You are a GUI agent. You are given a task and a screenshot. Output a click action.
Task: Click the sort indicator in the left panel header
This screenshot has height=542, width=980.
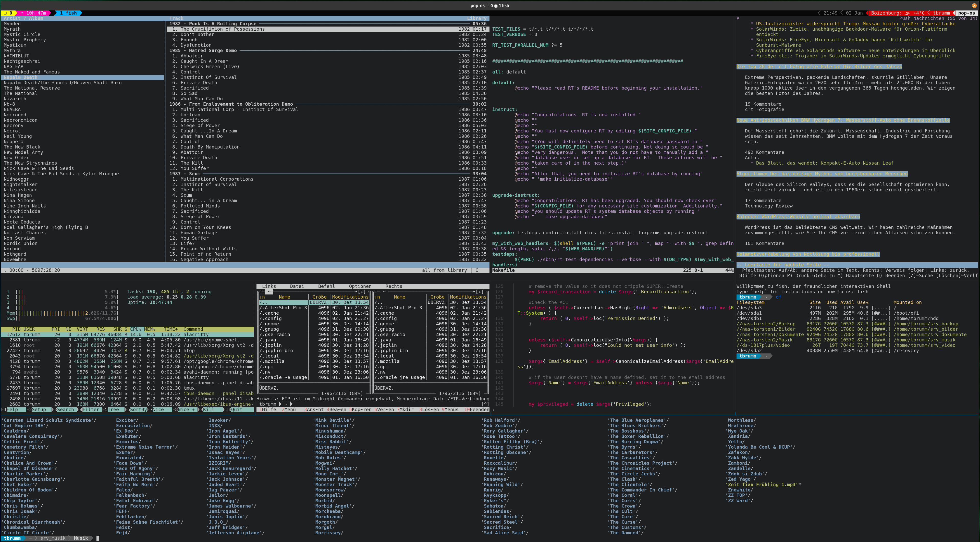(x=262, y=297)
